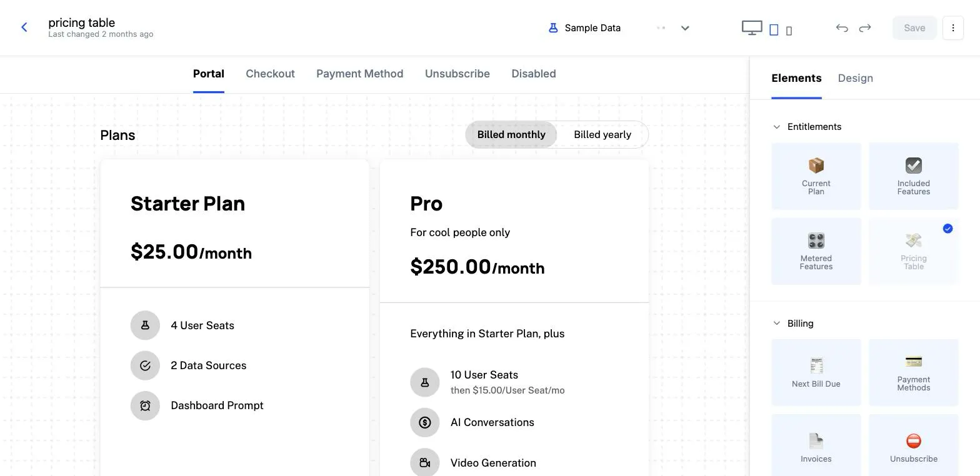Switch to tablet preview icon
980x476 pixels.
774,29
